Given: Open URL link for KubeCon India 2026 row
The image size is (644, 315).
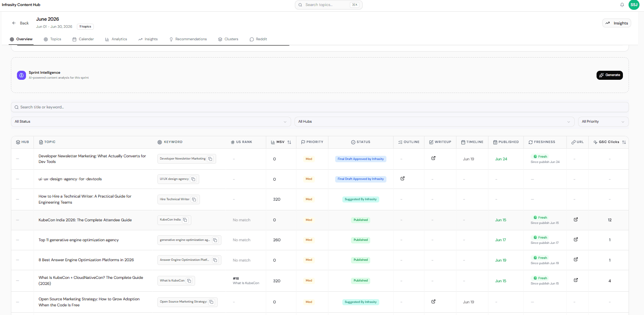Looking at the screenshot, I should coord(576,219).
